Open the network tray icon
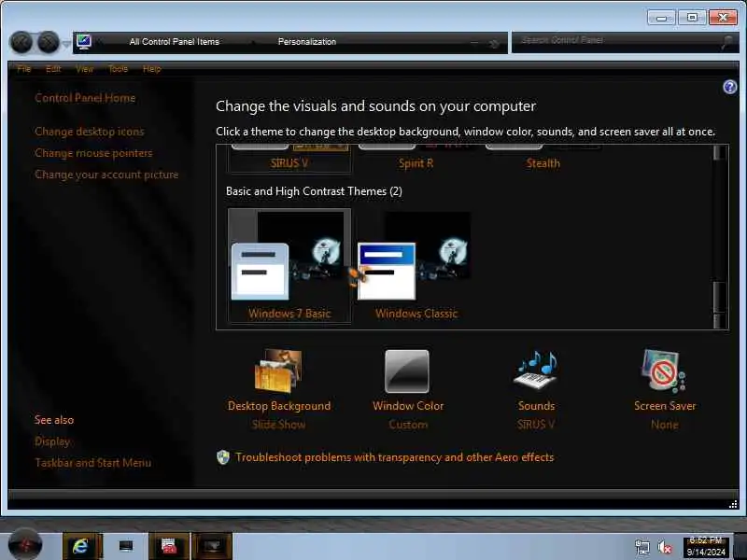The image size is (747, 560). click(x=642, y=547)
